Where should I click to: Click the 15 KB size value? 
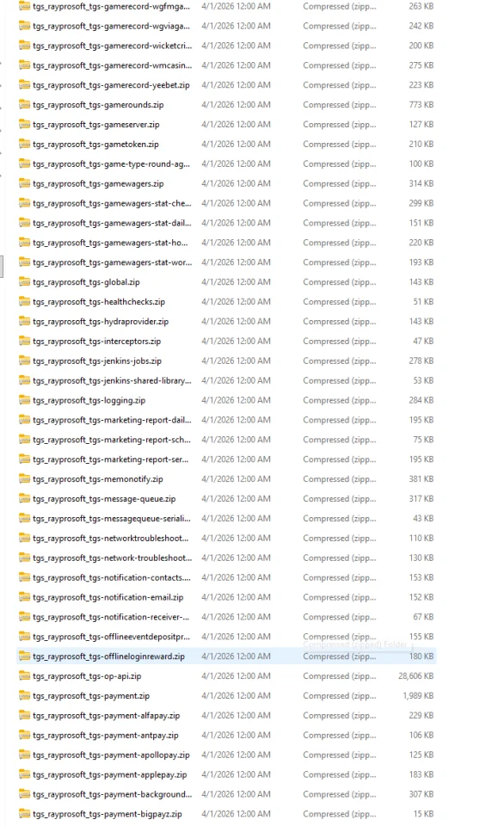(x=423, y=814)
